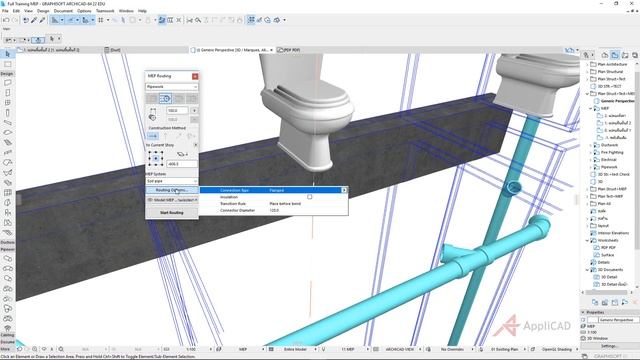Image resolution: width=640 pixels, height=360 pixels.
Task: Select the Arrow tool in toolbox
Action: (7, 54)
